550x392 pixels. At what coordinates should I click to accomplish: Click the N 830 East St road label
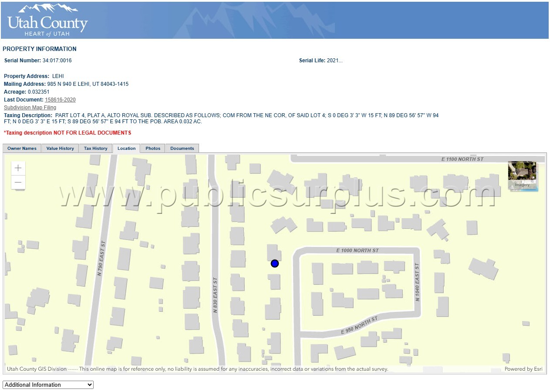coord(215,295)
